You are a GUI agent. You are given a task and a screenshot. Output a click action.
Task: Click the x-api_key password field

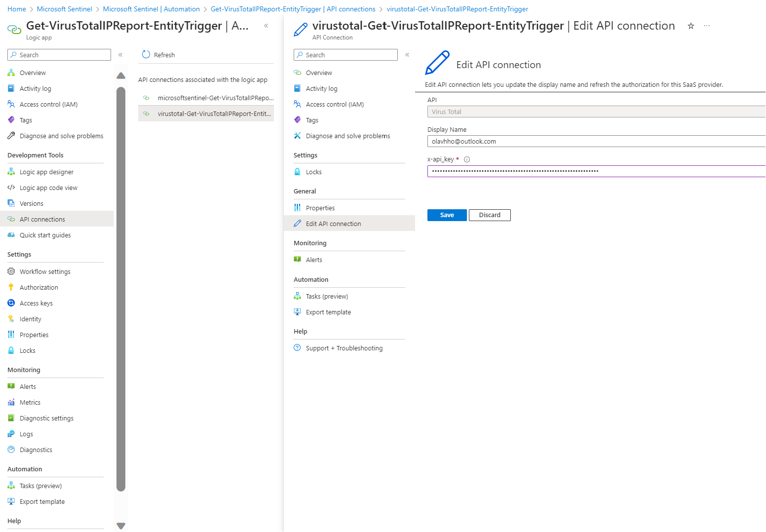[596, 171]
